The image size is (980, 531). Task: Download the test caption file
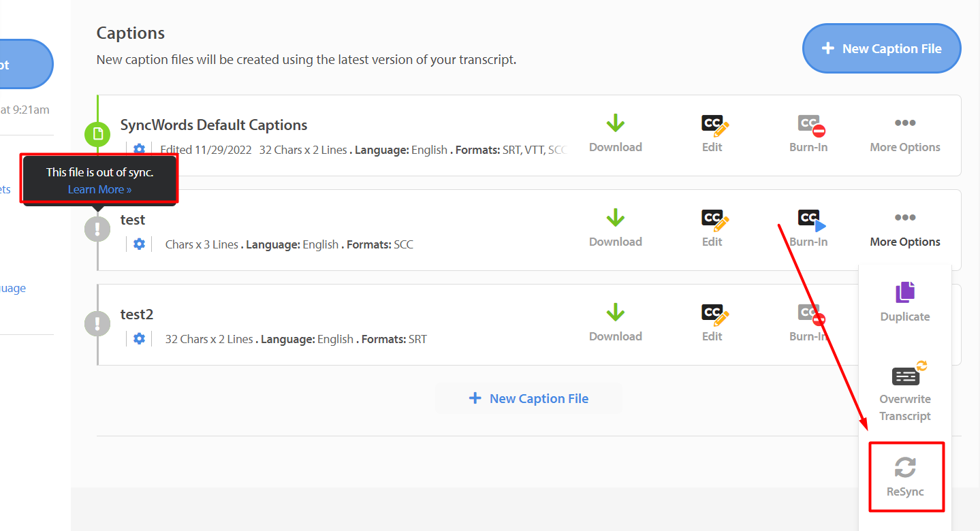[x=615, y=229]
